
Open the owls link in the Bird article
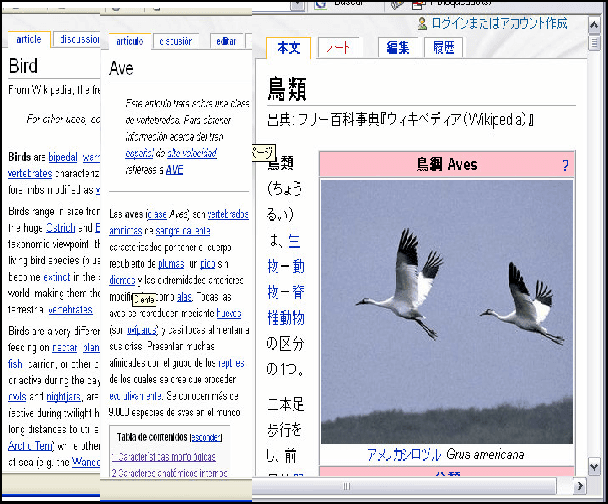coord(17,397)
